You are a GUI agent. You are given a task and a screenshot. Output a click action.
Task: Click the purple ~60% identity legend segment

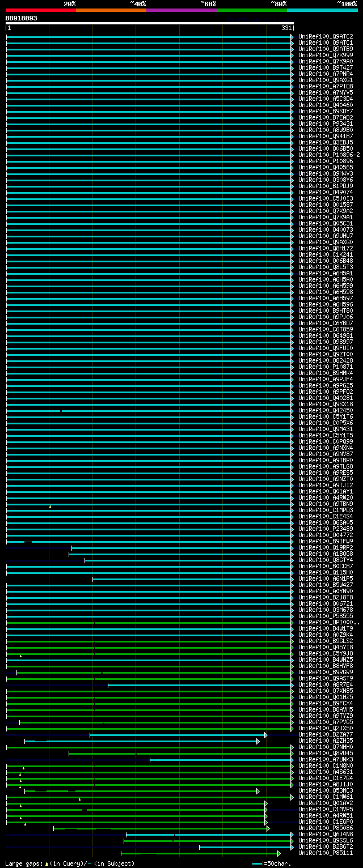[181, 10]
